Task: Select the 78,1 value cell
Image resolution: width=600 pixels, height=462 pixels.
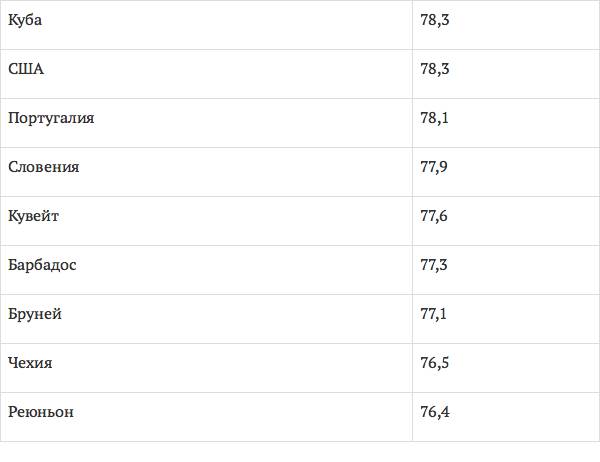Action: pos(434,118)
